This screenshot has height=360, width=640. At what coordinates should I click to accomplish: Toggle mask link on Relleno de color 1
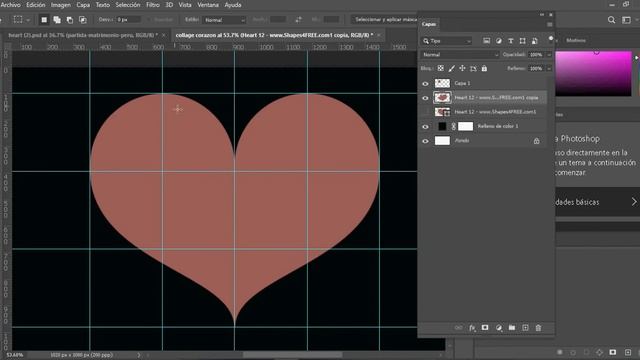click(453, 127)
